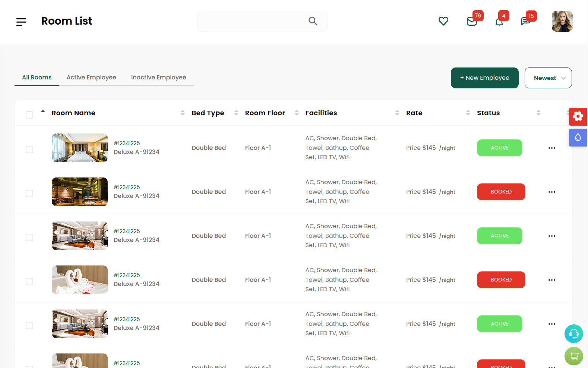Click the BOOKED status on the fourth row
Image resolution: width=588 pixels, height=368 pixels.
(501, 280)
